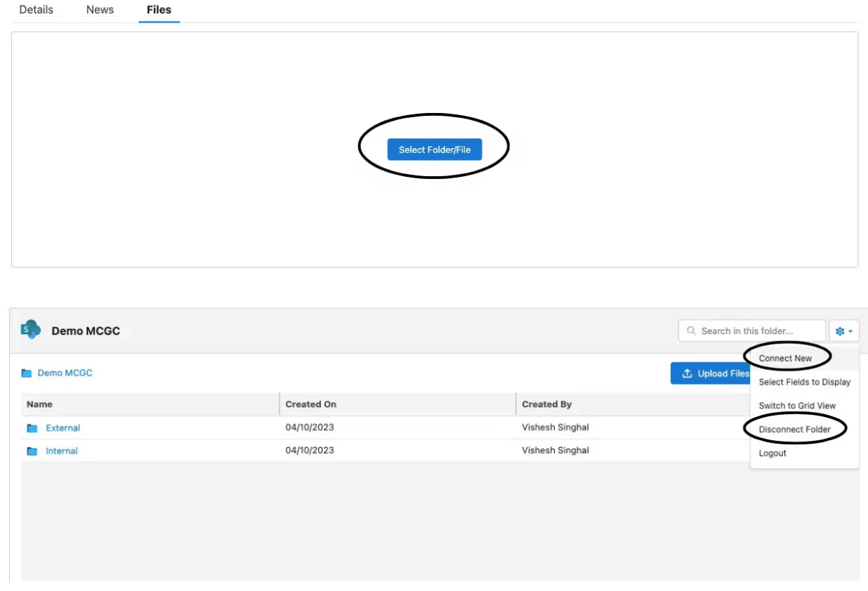Sort by the Created On column header

tap(397, 404)
